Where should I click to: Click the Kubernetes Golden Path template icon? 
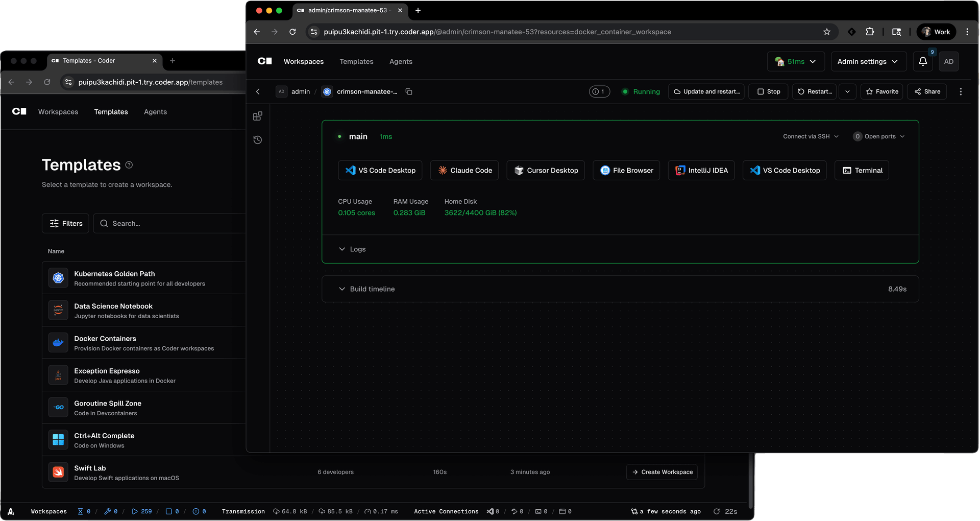pos(58,278)
